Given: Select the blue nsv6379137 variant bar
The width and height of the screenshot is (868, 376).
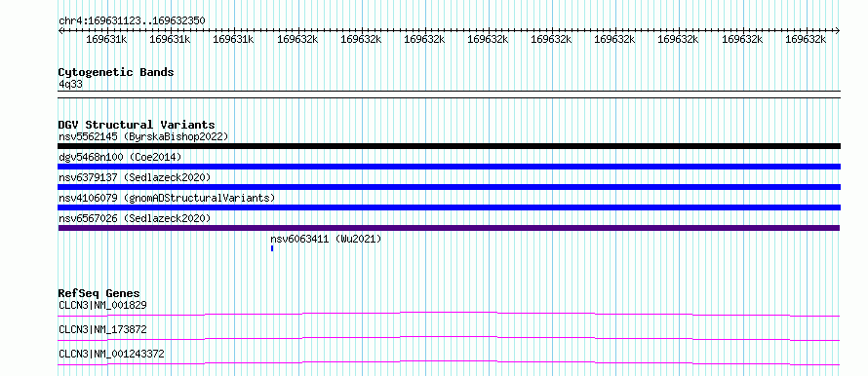Looking at the screenshot, I should [449, 187].
